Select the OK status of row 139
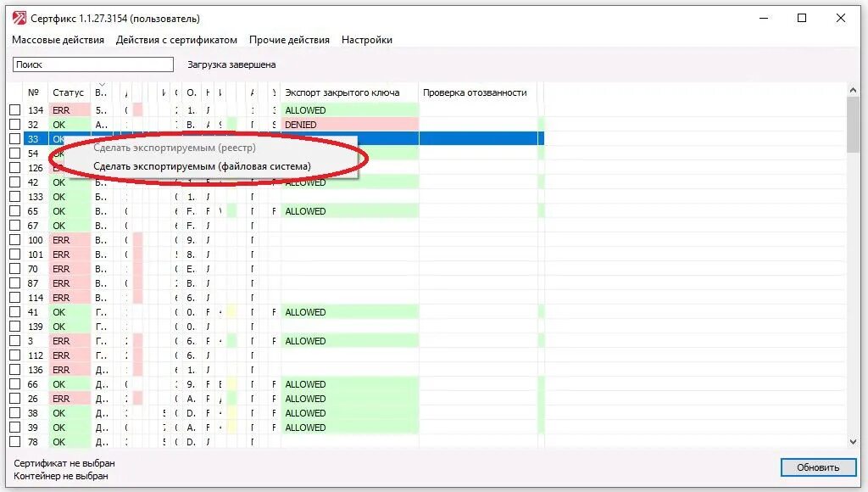The image size is (868, 492). coord(70,327)
